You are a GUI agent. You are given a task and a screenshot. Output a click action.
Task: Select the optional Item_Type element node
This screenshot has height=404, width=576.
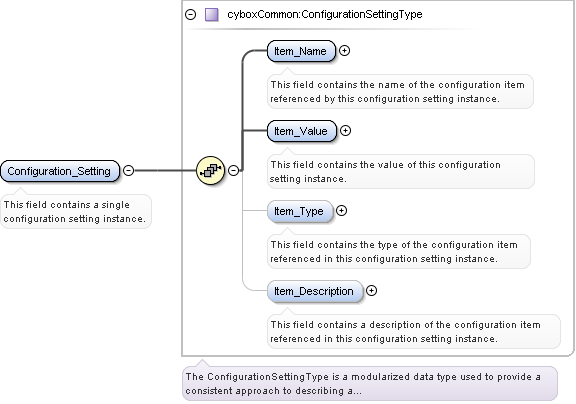(x=300, y=211)
